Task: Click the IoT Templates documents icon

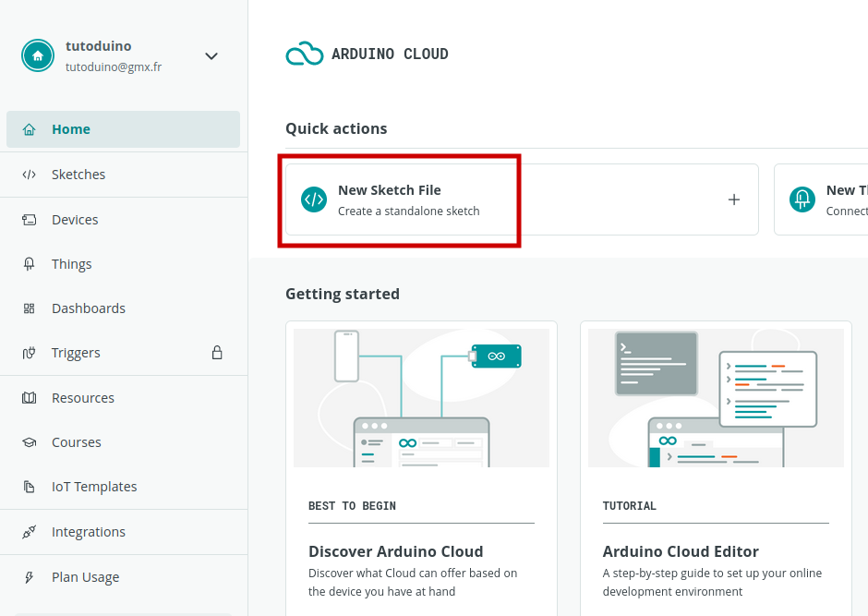Action: 29,487
